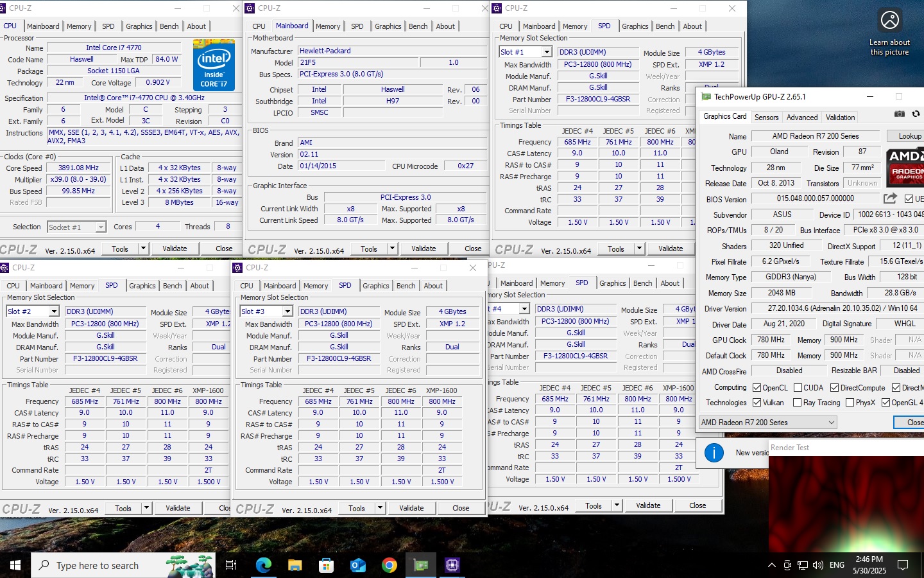Viewport: 924px width, 578px height.
Task: Switch to the Sensors tab in GPU-Z
Action: [x=766, y=118]
